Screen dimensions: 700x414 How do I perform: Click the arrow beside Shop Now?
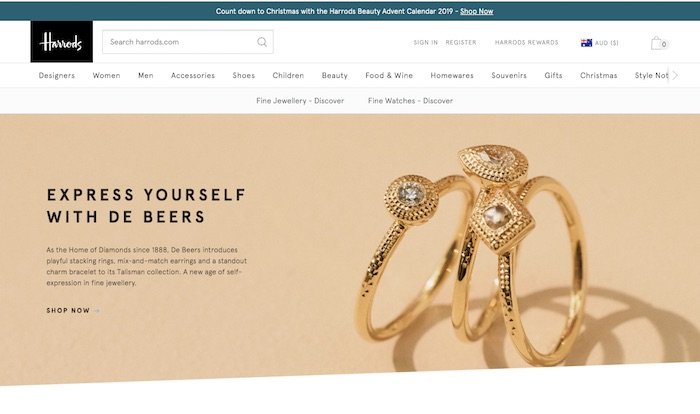pyautogui.click(x=97, y=310)
